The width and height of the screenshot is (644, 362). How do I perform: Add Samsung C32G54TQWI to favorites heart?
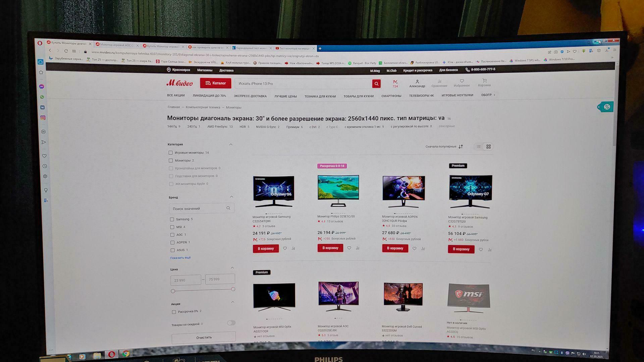(x=285, y=248)
